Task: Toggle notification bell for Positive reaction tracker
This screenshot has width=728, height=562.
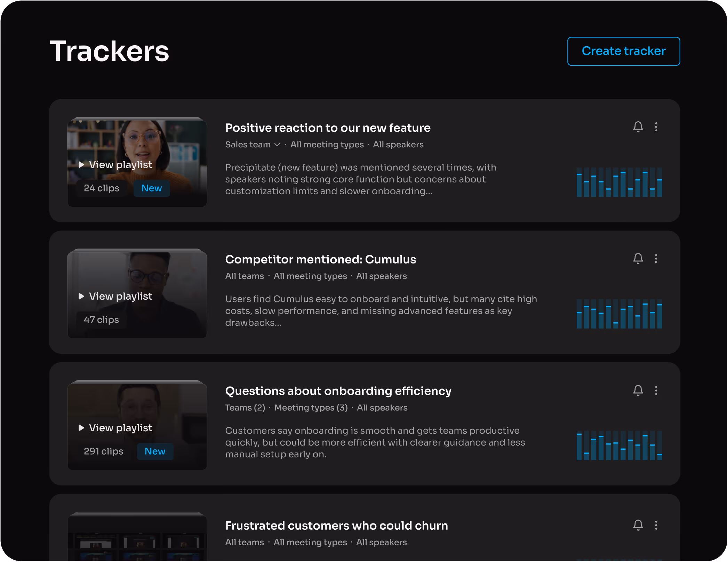Action: pyautogui.click(x=638, y=127)
